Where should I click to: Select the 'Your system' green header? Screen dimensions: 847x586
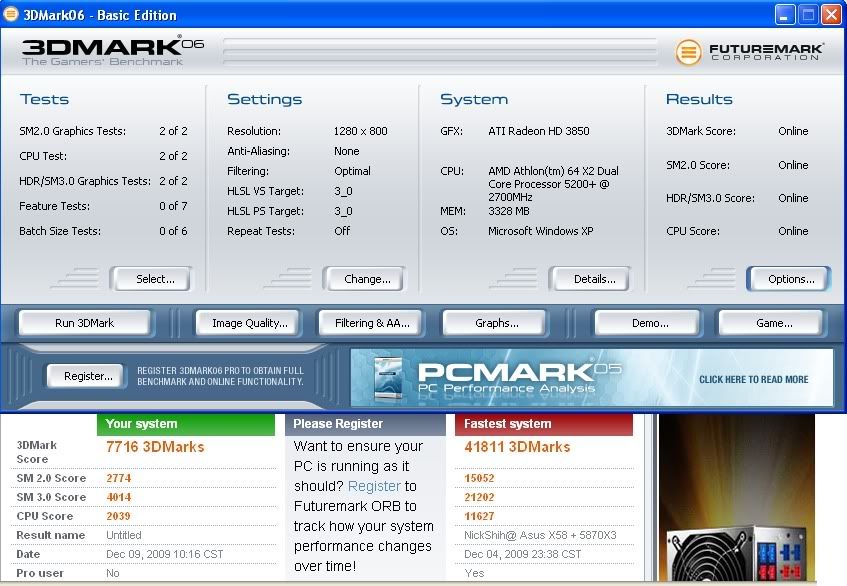pos(186,424)
